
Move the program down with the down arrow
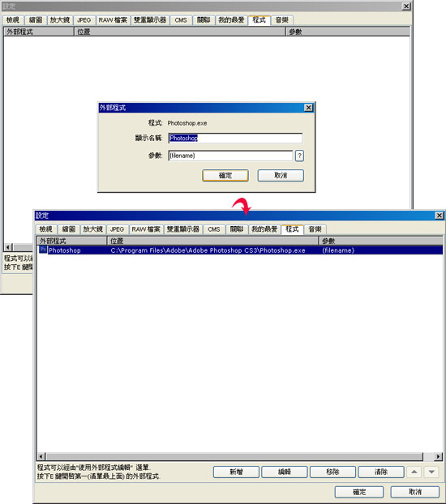click(431, 472)
